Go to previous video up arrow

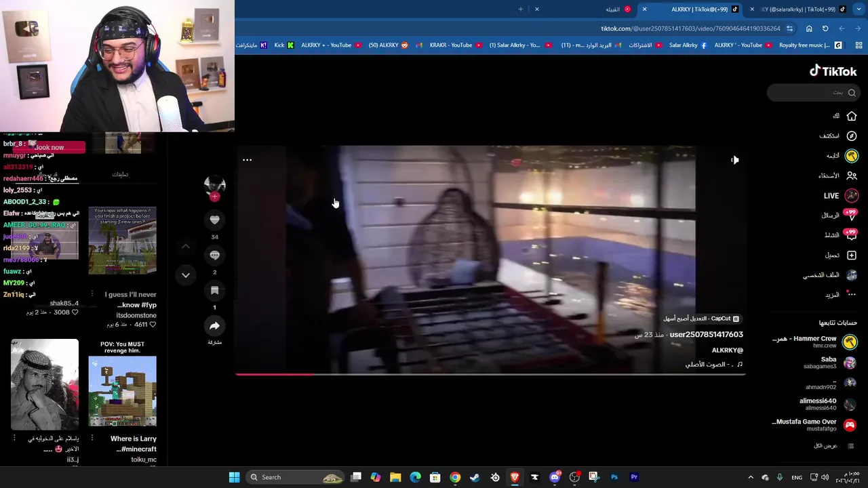coord(185,246)
